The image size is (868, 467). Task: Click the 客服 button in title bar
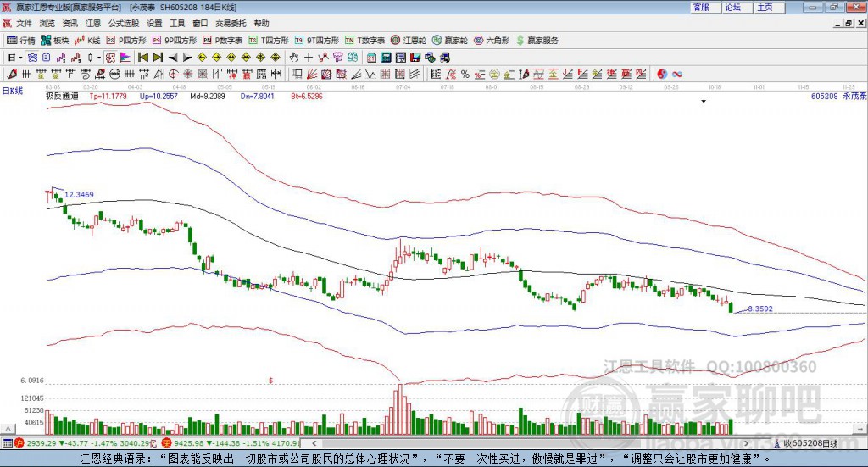coord(704,7)
